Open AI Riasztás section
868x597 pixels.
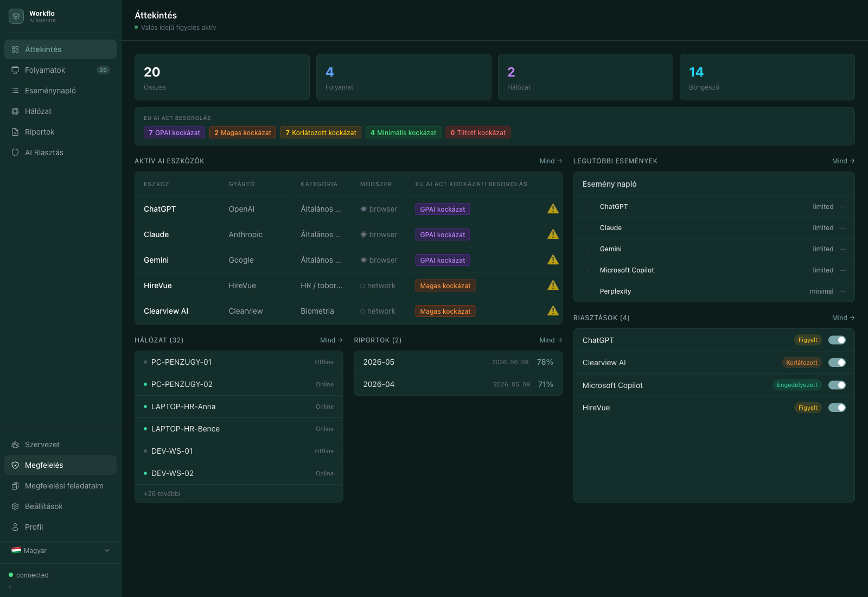60,153
